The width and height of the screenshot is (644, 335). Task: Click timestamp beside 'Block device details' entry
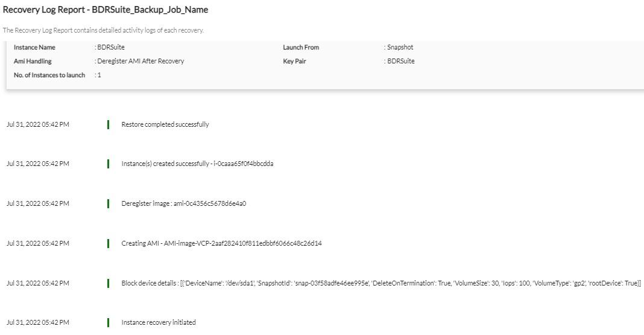pos(38,283)
